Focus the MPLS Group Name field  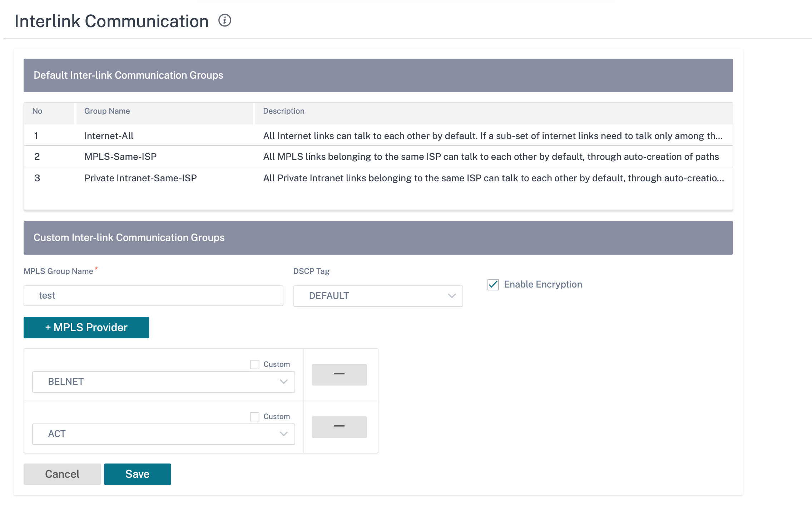[153, 296]
